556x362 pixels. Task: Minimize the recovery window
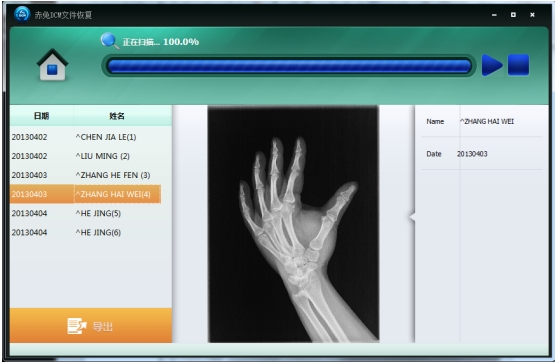pos(494,15)
